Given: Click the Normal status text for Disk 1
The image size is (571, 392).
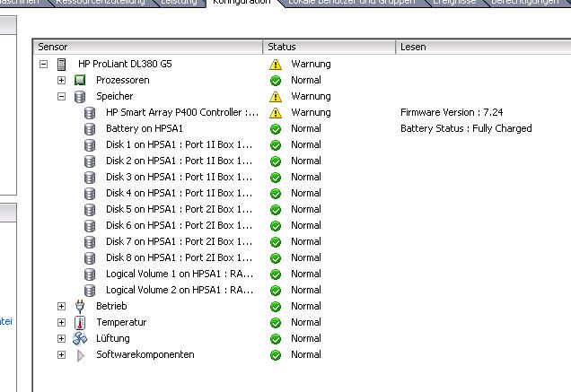Looking at the screenshot, I should click(x=306, y=144).
